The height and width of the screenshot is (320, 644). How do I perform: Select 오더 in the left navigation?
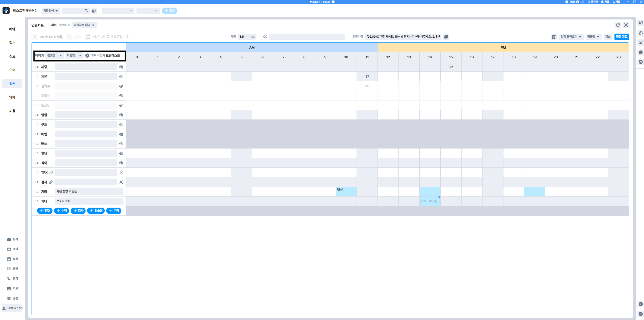pyautogui.click(x=12, y=70)
